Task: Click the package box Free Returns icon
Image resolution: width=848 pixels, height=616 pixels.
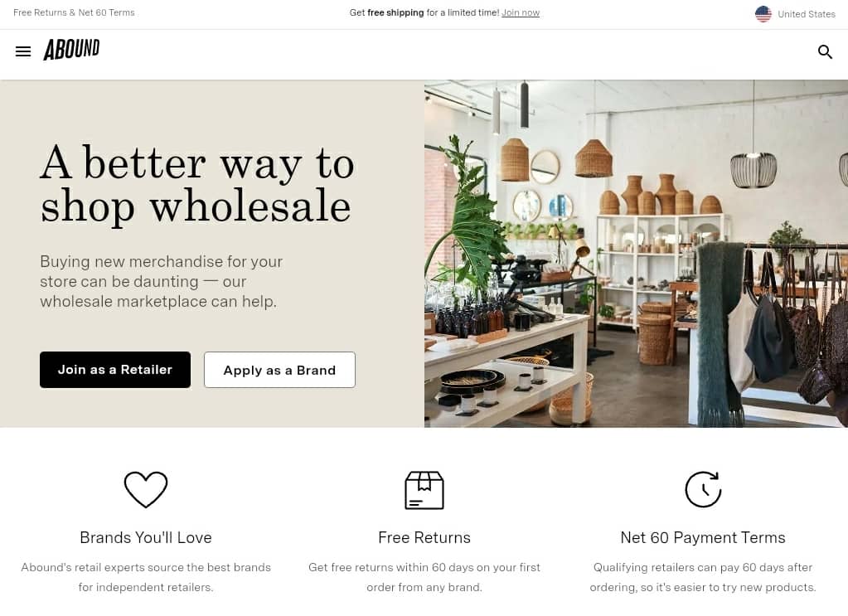Action: click(x=424, y=490)
